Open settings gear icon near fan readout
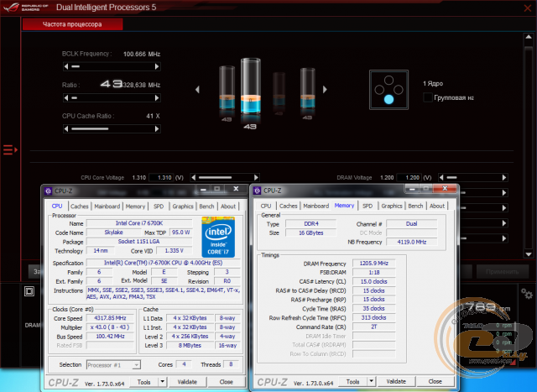The height and width of the screenshot is (392, 537). [527, 294]
